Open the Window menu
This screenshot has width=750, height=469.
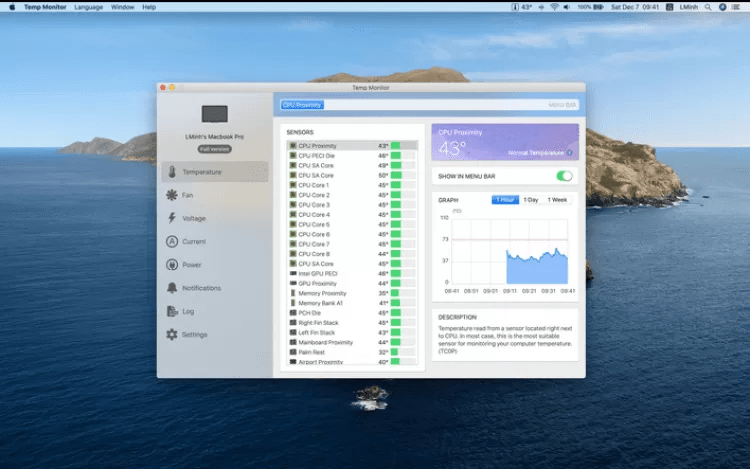coord(123,7)
